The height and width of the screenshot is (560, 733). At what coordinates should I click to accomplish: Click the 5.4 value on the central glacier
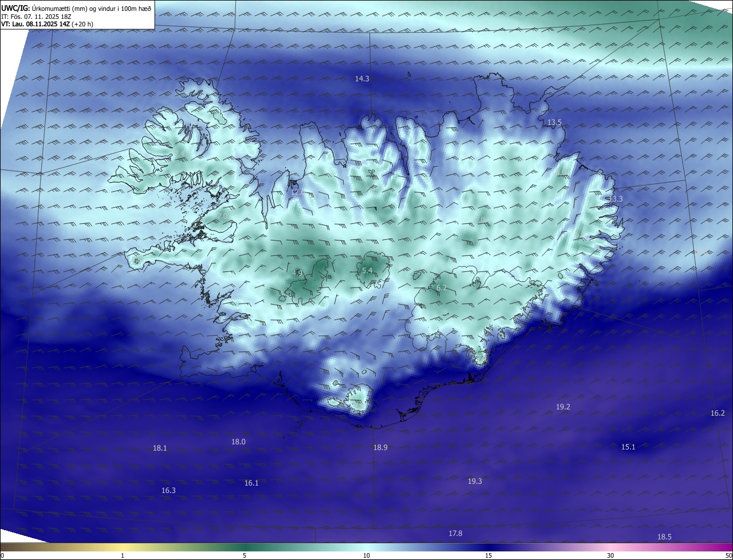tap(367, 270)
